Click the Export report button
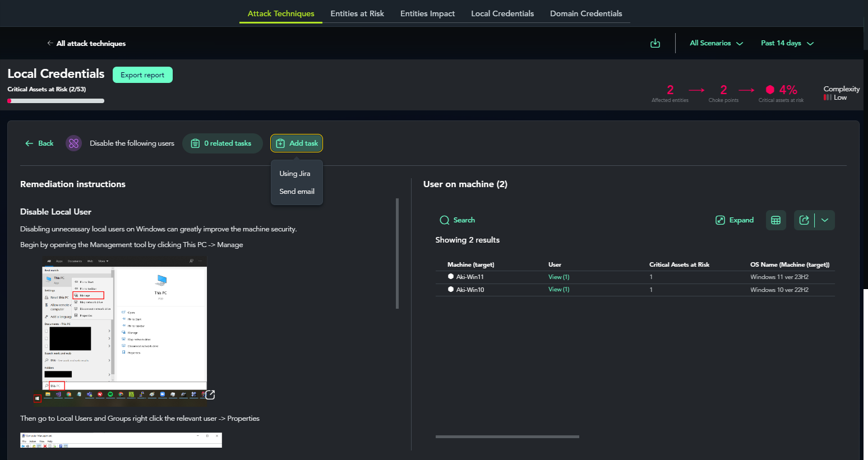This screenshot has width=868, height=460. click(x=142, y=75)
